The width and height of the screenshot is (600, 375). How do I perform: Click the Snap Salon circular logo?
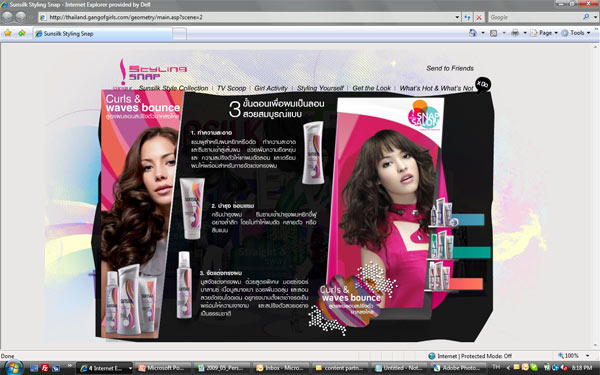coord(424,115)
